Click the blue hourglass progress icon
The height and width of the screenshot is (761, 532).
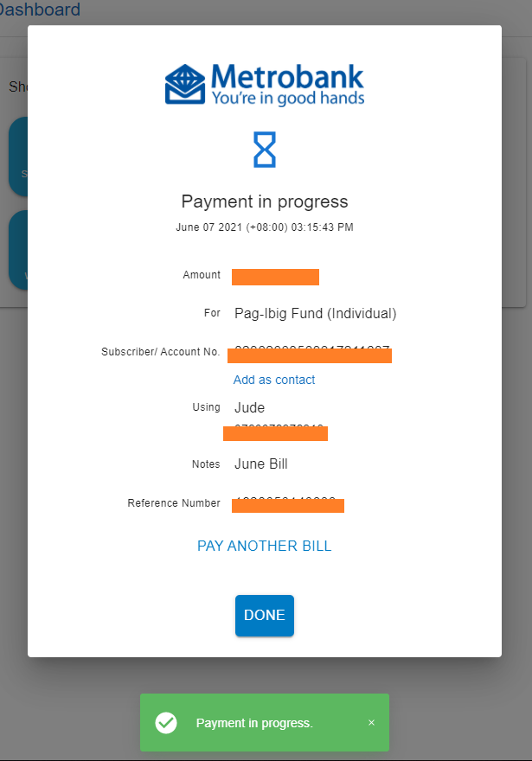[265, 150]
